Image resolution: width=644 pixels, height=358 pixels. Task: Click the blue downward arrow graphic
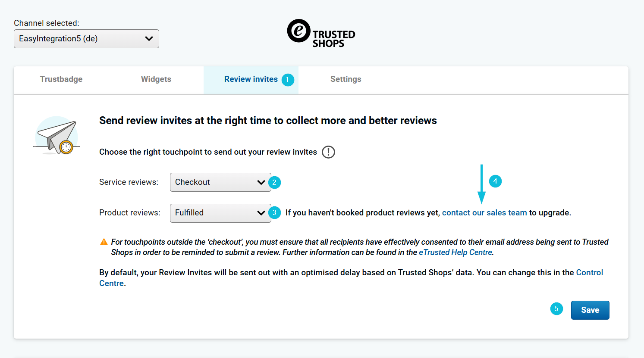pyautogui.click(x=481, y=184)
